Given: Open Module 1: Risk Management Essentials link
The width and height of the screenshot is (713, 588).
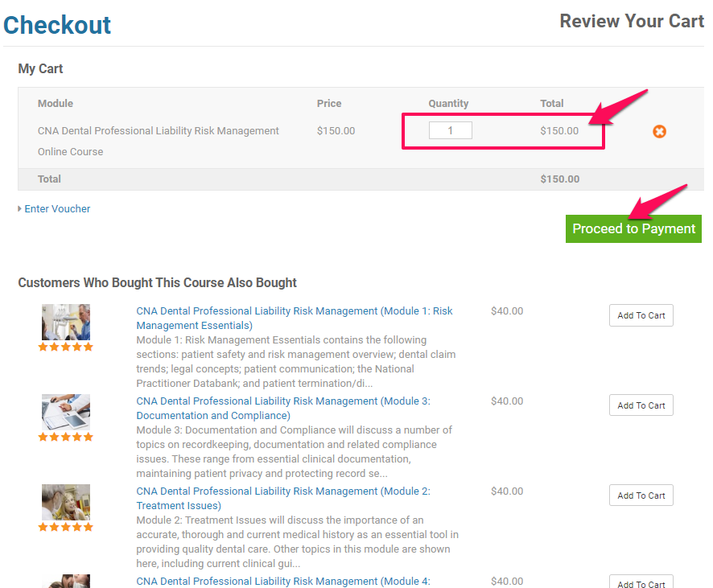Looking at the screenshot, I should click(x=295, y=318).
